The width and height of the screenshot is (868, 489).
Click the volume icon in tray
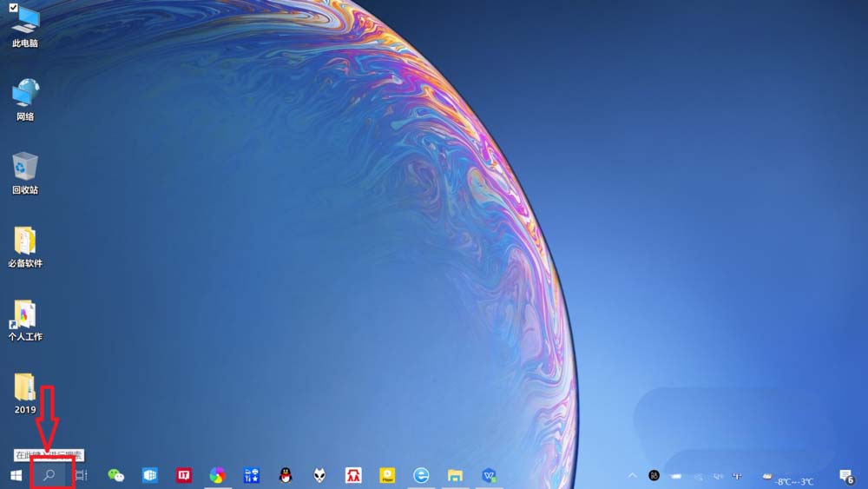coord(718,476)
